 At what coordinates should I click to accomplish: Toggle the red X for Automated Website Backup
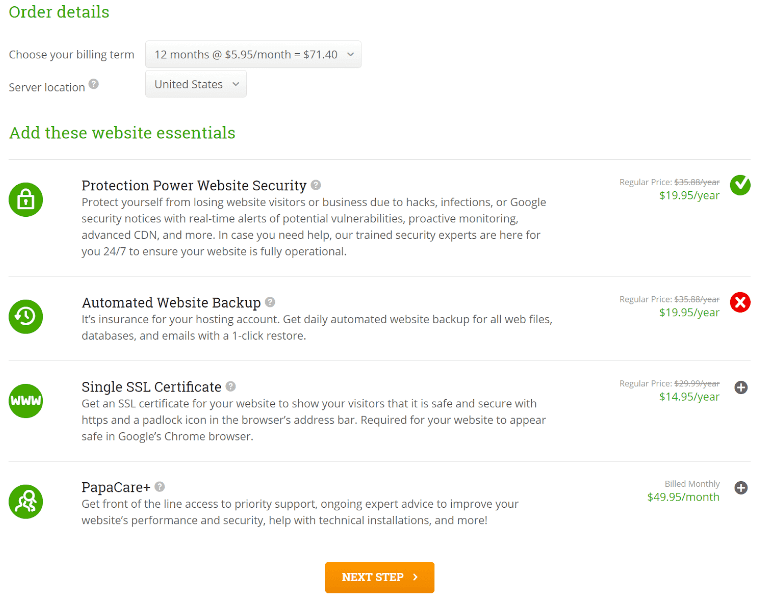click(x=740, y=302)
